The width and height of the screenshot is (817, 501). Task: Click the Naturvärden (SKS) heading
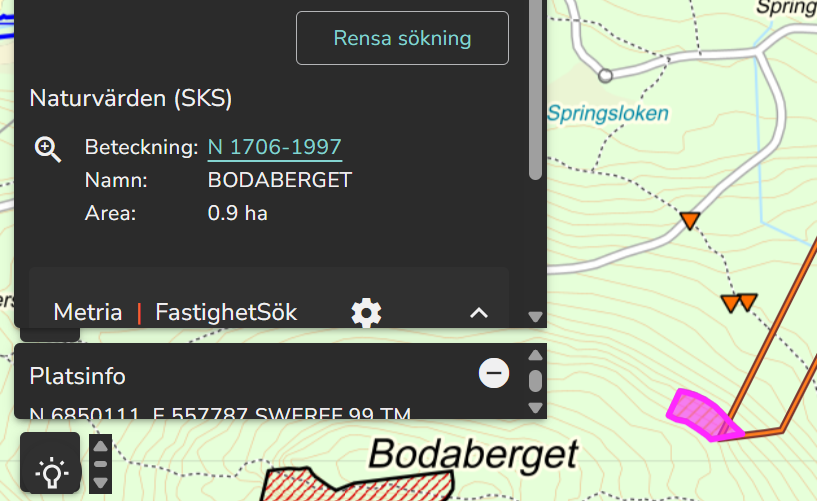pyautogui.click(x=131, y=98)
